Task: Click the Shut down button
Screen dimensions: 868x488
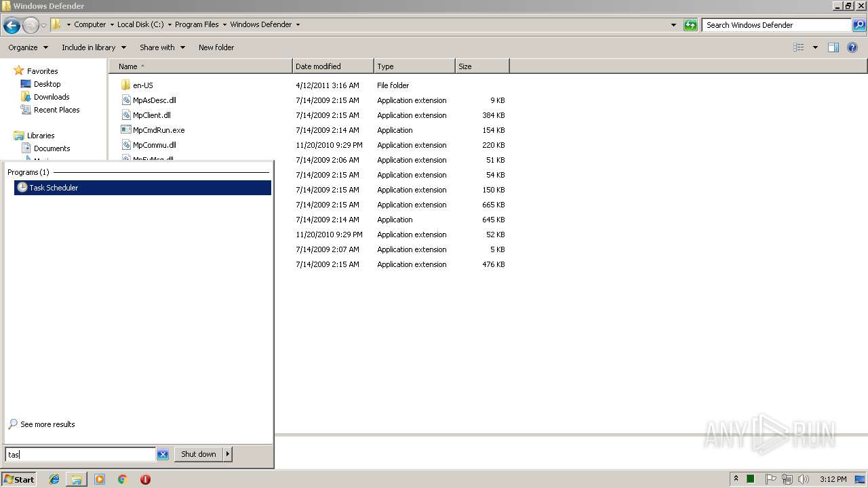Action: pyautogui.click(x=199, y=455)
